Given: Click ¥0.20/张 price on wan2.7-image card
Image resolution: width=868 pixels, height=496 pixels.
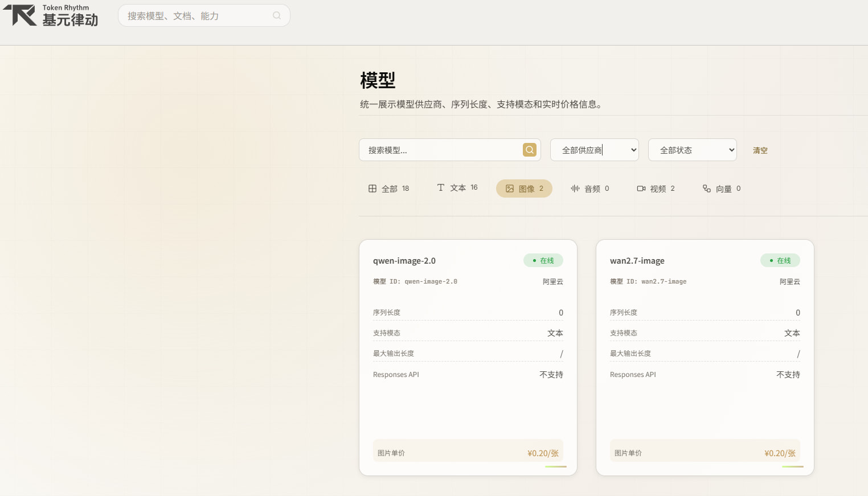Looking at the screenshot, I should 780,453.
